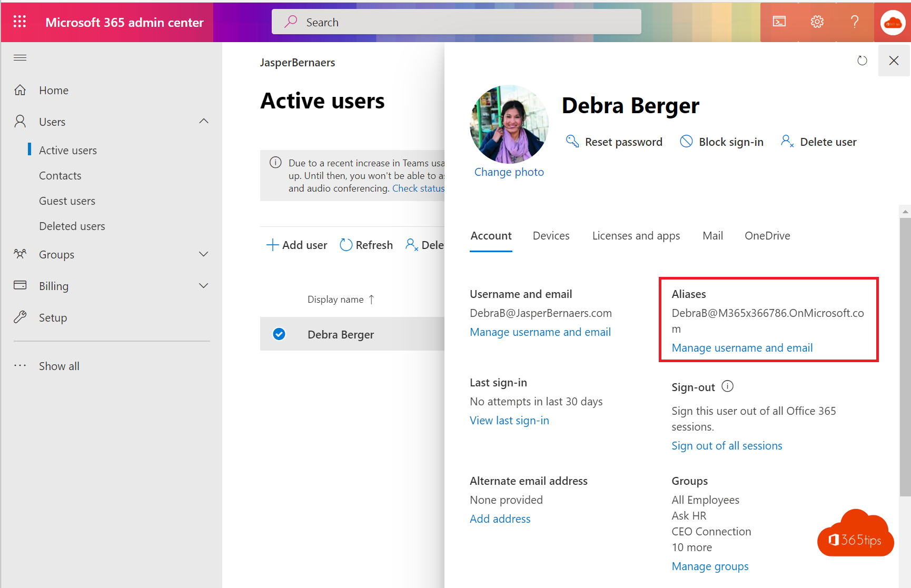Switch to the Devices tab
The width and height of the screenshot is (911, 588).
[x=551, y=235]
